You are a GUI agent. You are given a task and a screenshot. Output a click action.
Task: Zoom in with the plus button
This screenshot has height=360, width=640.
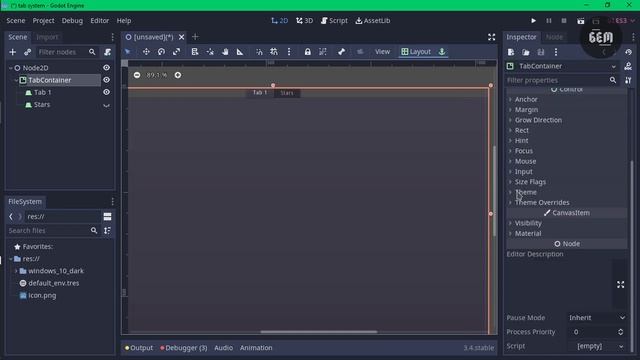tap(178, 75)
